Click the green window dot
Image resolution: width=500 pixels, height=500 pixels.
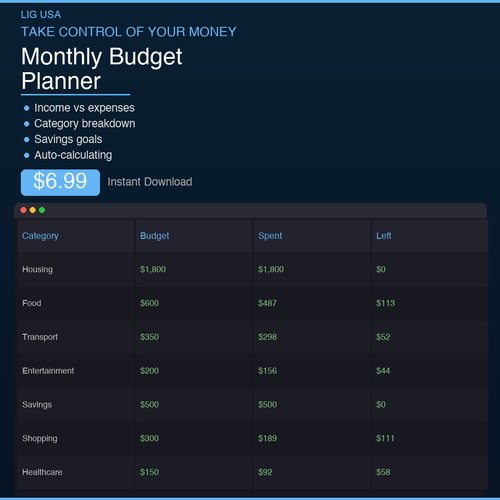click(42, 210)
